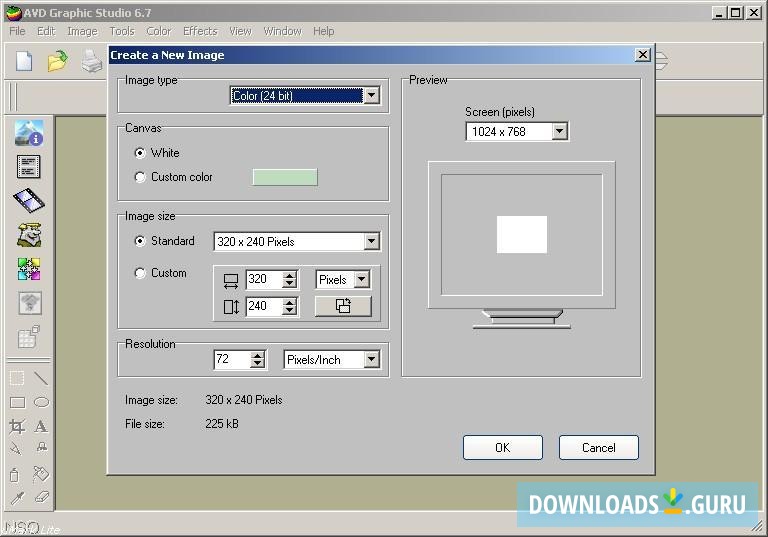Decrease the height 240 spinner value
Viewport: 768px width, 537px height.
click(x=290, y=311)
